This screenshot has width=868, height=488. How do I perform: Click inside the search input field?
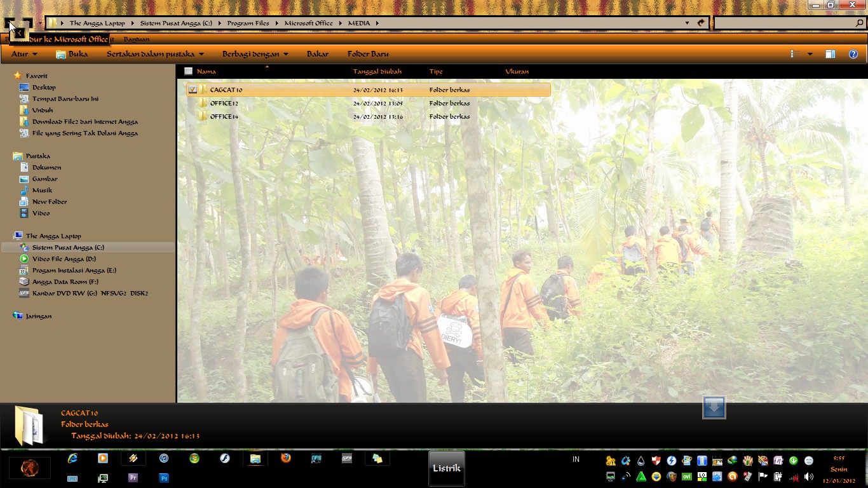784,23
